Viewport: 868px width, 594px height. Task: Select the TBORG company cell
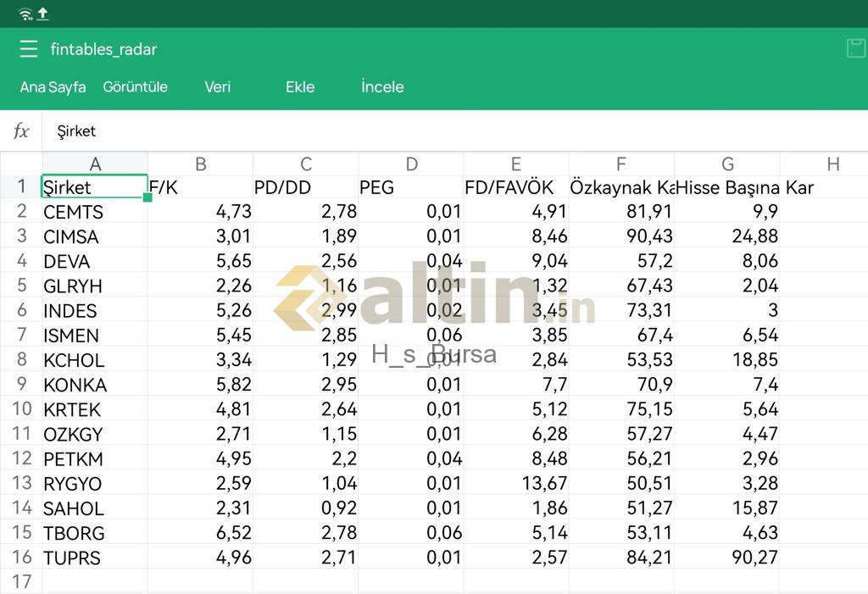coord(95,532)
